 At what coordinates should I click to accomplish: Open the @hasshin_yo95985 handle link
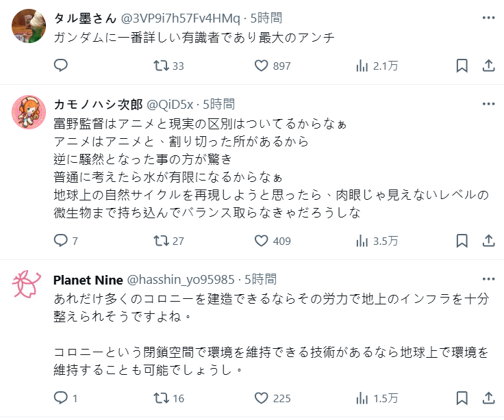(180, 279)
